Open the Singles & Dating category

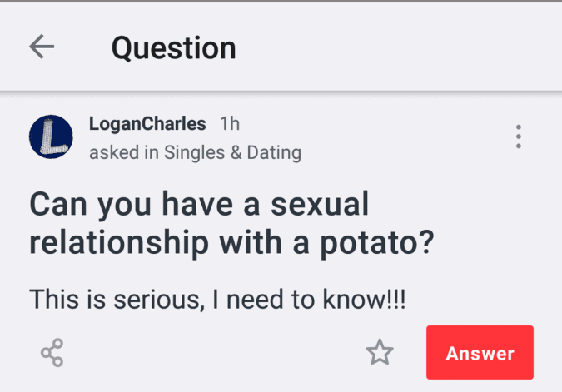[x=232, y=153]
